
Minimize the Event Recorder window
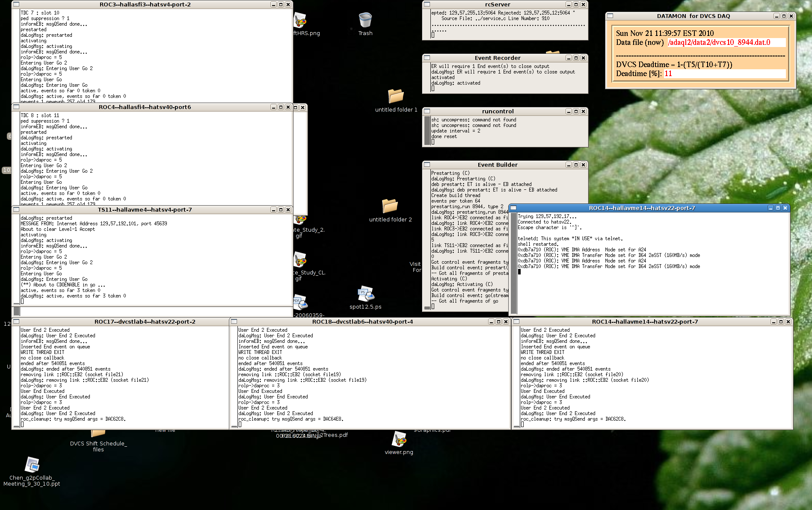[569, 58]
